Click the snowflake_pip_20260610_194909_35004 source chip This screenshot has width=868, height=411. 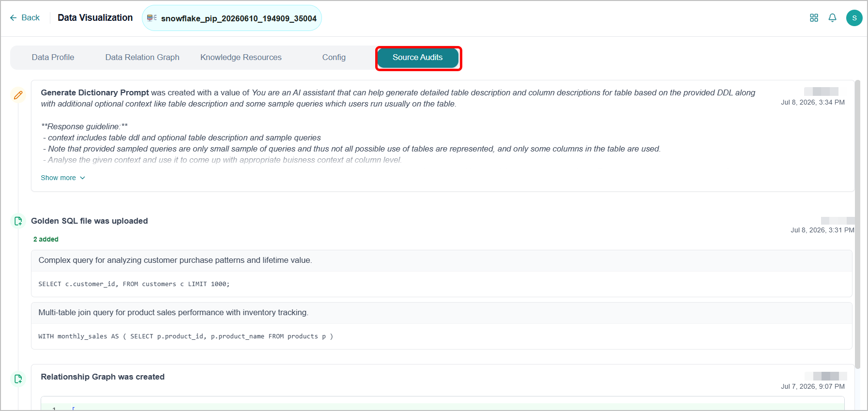tap(232, 18)
